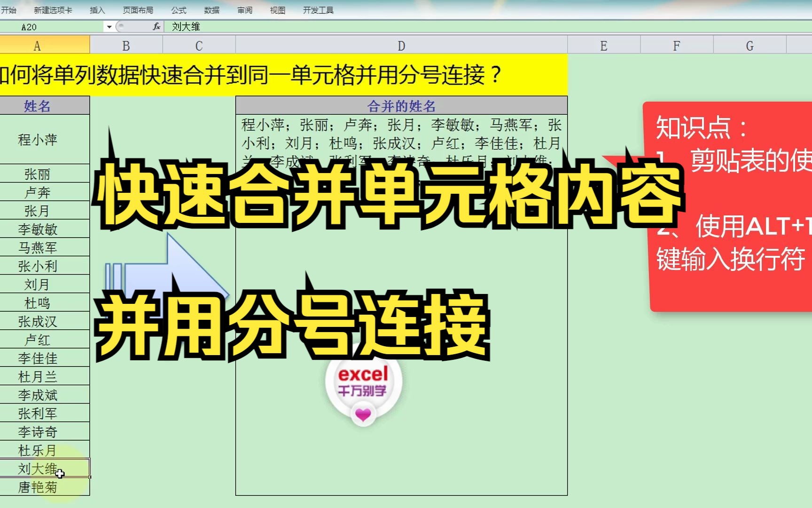Select the cell with 张月
The height and width of the screenshot is (508, 812).
(45, 210)
